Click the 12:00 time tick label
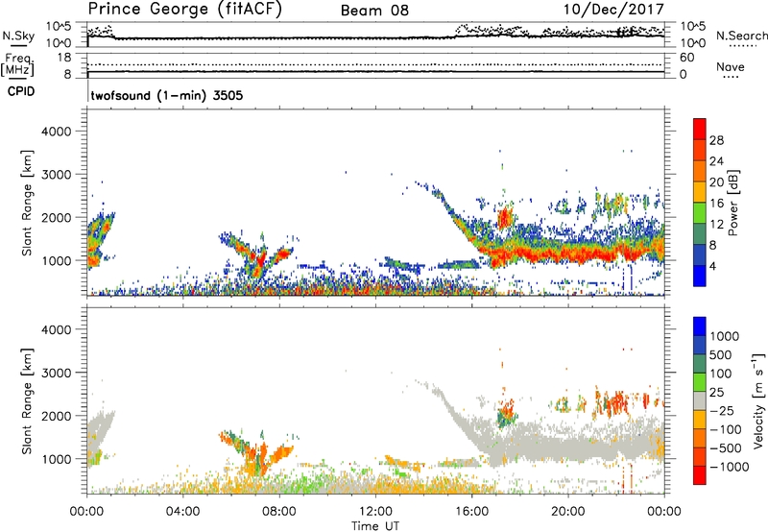Image resolution: width=768 pixels, height=532 pixels. [x=375, y=512]
